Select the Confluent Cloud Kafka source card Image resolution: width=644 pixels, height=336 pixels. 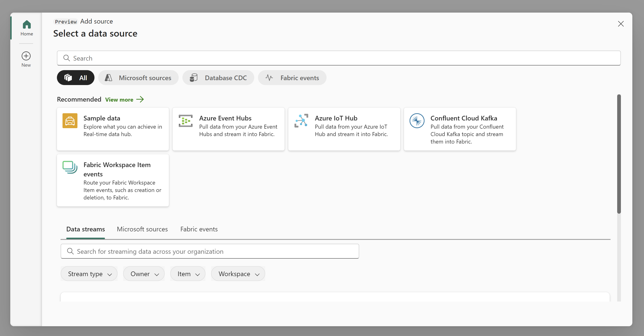460,129
